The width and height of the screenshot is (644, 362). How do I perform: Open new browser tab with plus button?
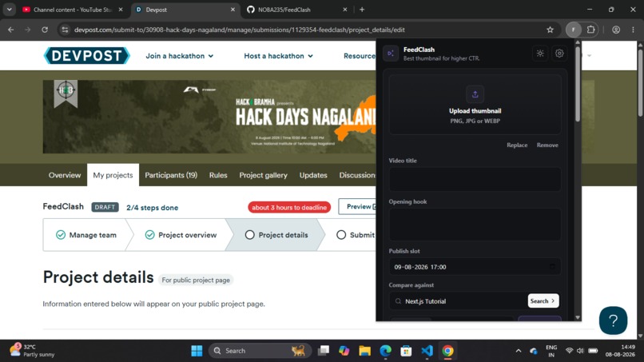click(x=362, y=10)
